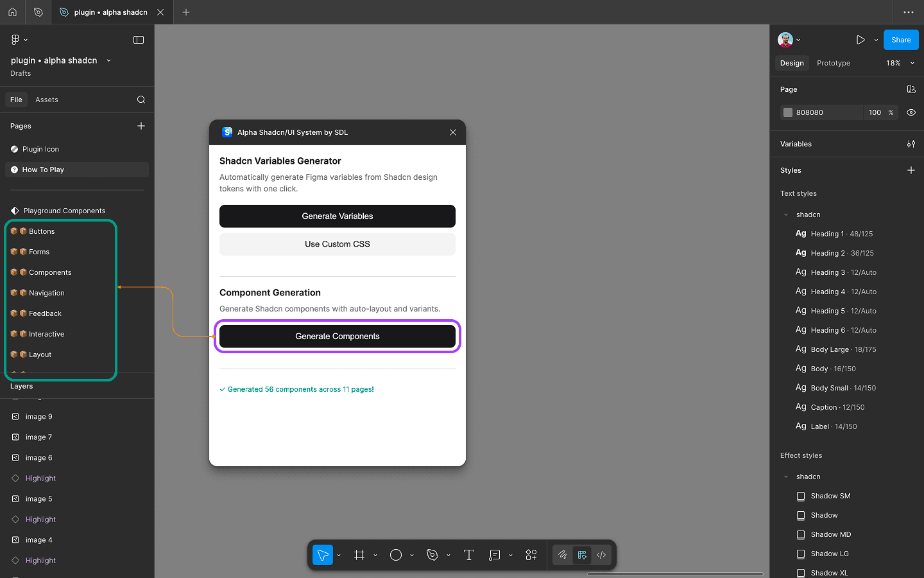Open the Actions panel from the toolbar
Image resolution: width=924 pixels, height=578 pixels.
[531, 555]
